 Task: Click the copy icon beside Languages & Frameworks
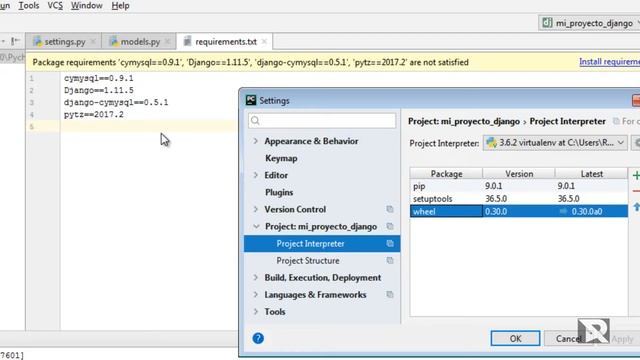click(390, 295)
